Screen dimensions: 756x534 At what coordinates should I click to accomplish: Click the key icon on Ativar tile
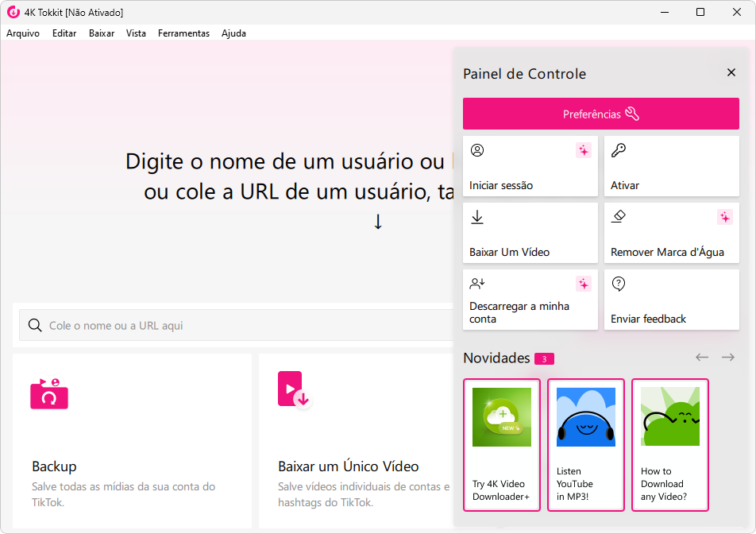point(618,151)
